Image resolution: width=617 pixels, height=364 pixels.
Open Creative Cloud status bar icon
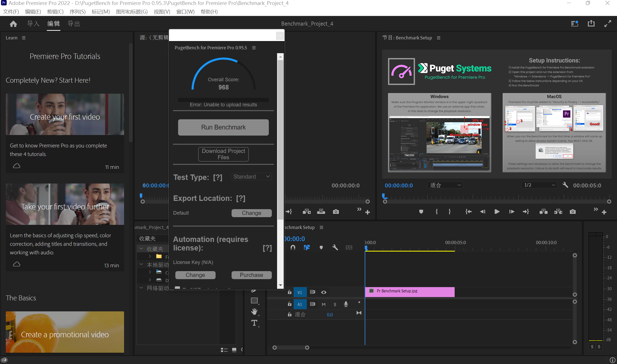[x=4, y=360]
